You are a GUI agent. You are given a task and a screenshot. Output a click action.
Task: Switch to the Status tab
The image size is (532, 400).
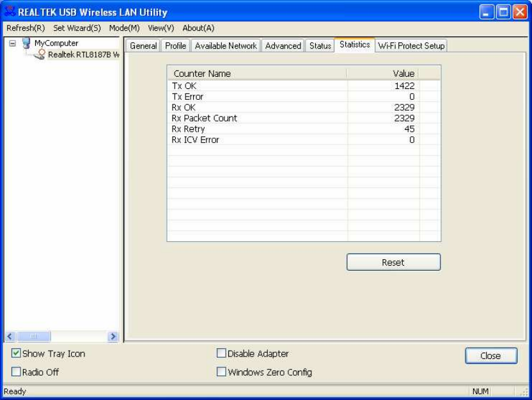coord(320,46)
